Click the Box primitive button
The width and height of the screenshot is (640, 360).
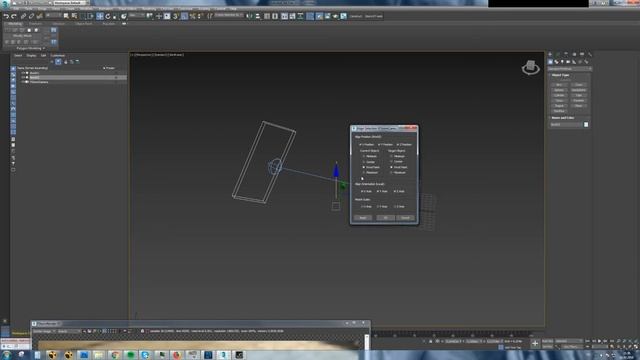[x=559, y=84]
